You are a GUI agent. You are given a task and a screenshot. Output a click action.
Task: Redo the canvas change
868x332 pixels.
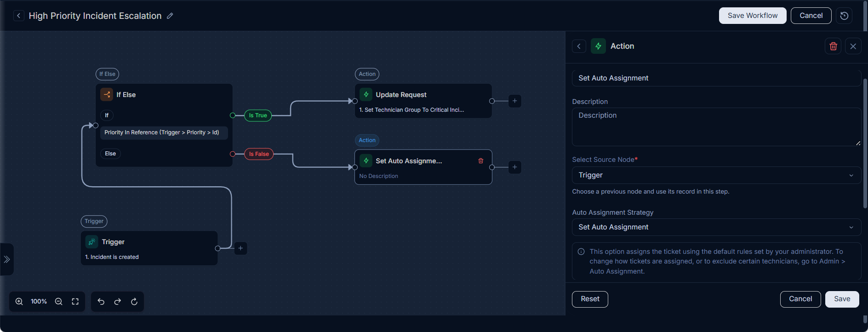(x=118, y=302)
